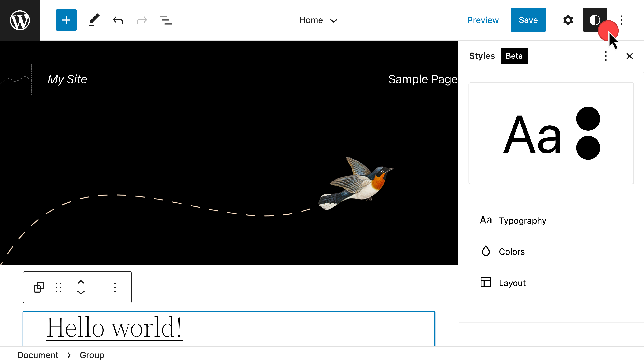This screenshot has width=644, height=363.
Task: Select the Hello world! post title
Action: [x=114, y=327]
